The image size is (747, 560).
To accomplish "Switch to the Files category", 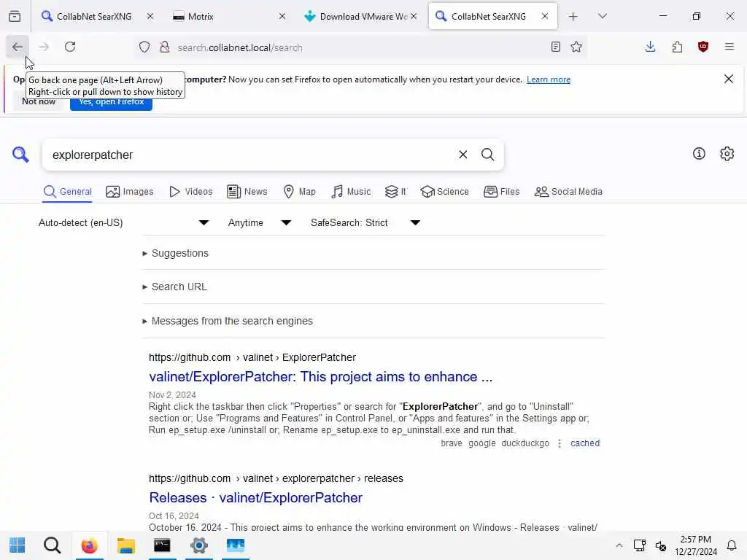I will point(501,192).
